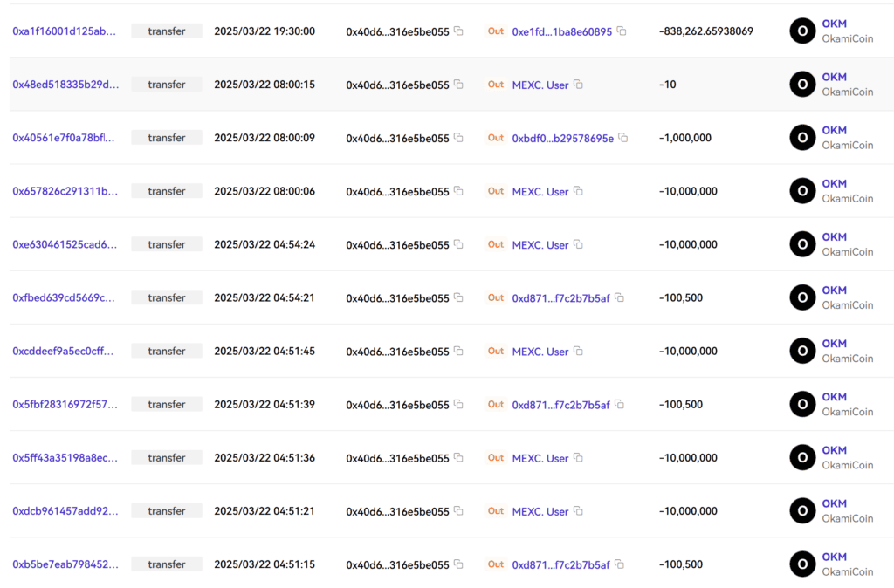Viewport: 894px width, 588px height.
Task: Copy the MEXC. User address in the 04:51:45 row
Action: tap(578, 351)
